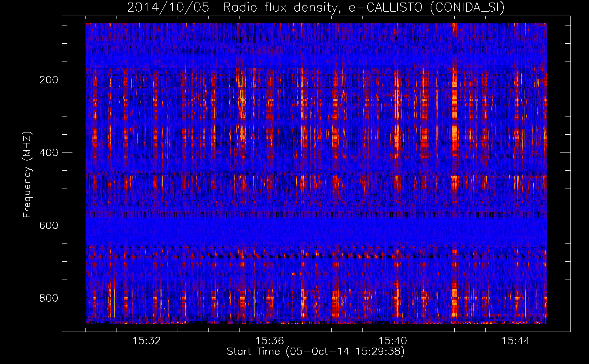Click the 15:36 time tick label

270,341
